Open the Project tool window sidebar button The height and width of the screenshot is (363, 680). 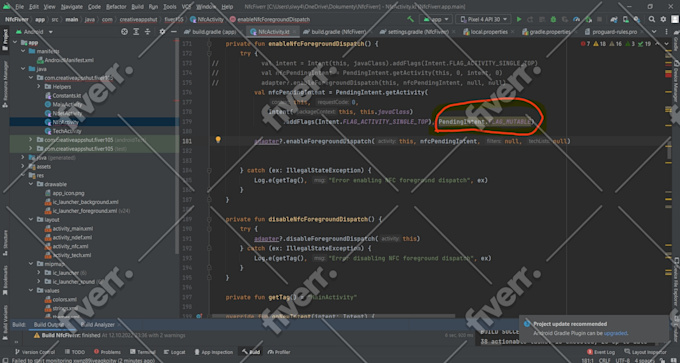5,39
